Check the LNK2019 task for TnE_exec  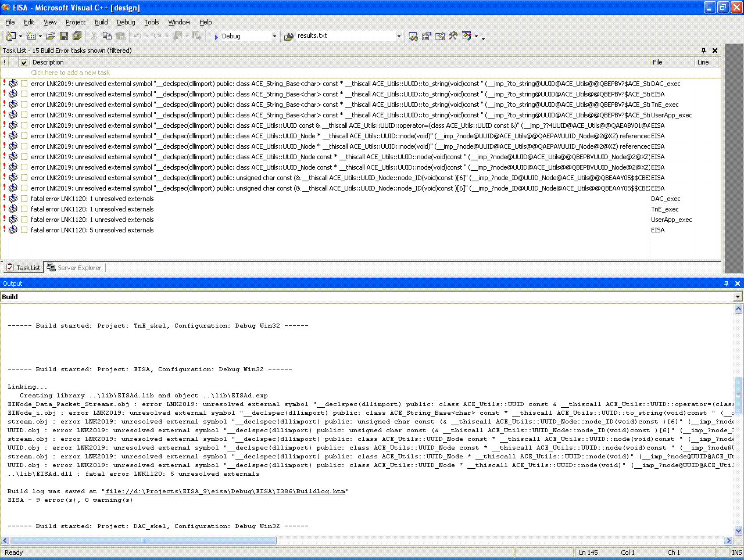point(24,105)
